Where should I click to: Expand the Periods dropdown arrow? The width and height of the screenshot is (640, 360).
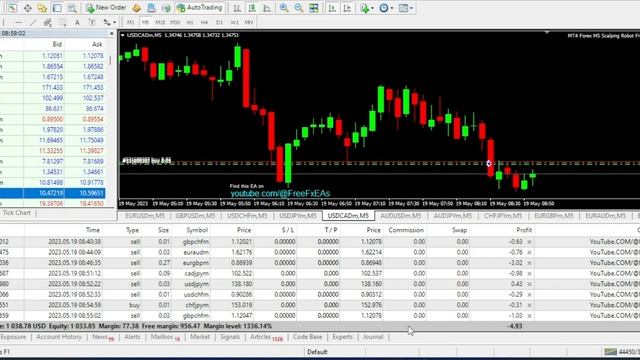[392, 8]
